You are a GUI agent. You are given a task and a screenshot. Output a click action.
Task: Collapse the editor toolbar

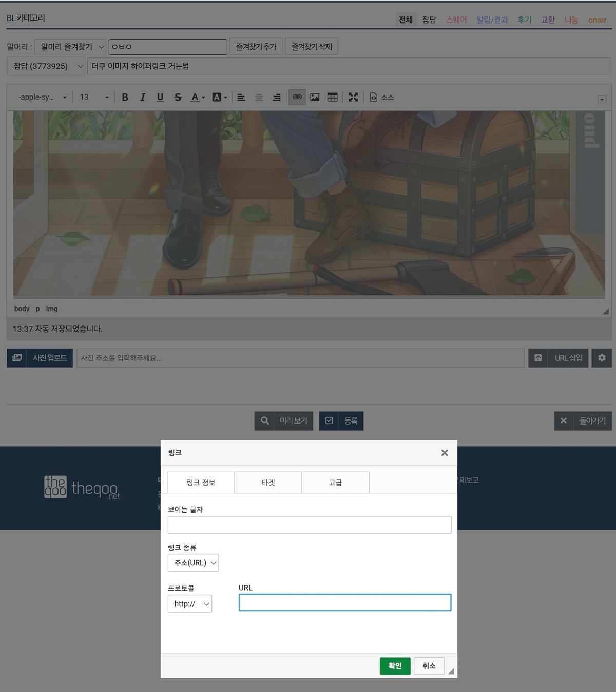(x=602, y=99)
